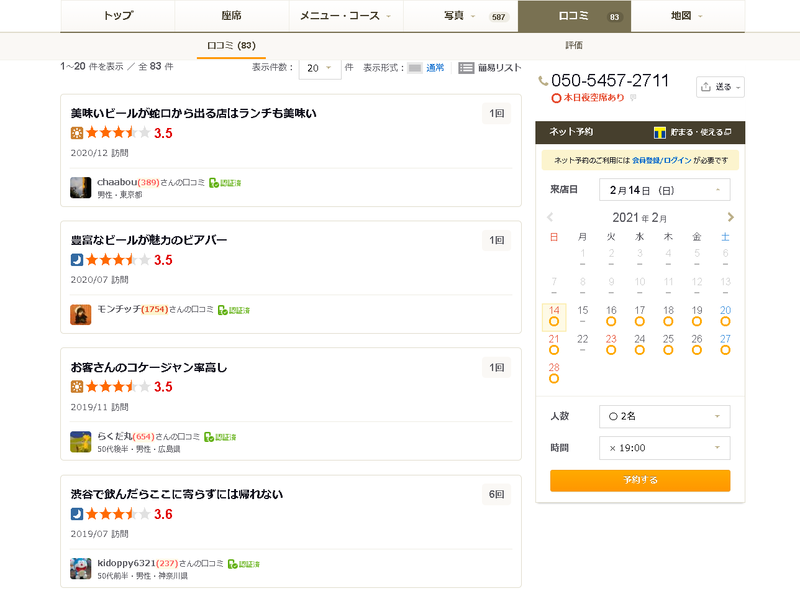Expand the 人数 2名 dropdown
Screen dimensions: 800x596
click(x=664, y=416)
